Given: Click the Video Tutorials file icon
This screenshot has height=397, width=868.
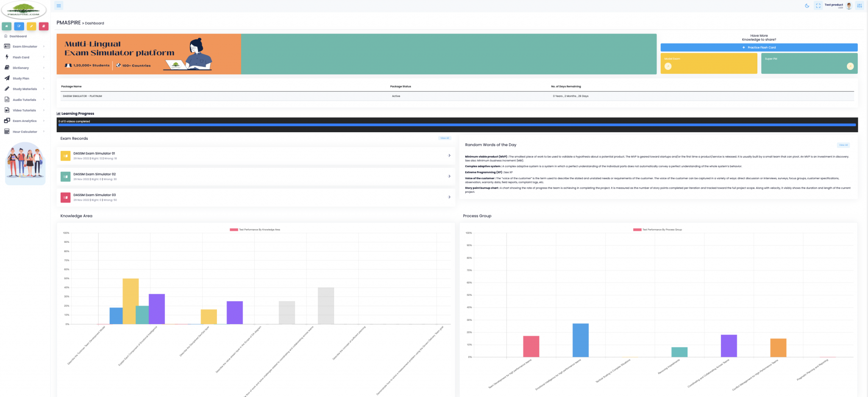Looking at the screenshot, I should [x=7, y=110].
